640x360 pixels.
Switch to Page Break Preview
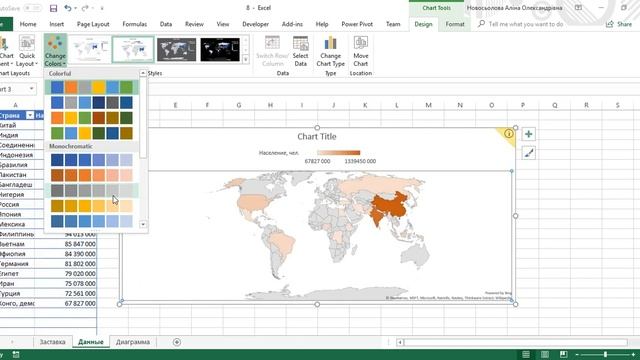coord(564,354)
